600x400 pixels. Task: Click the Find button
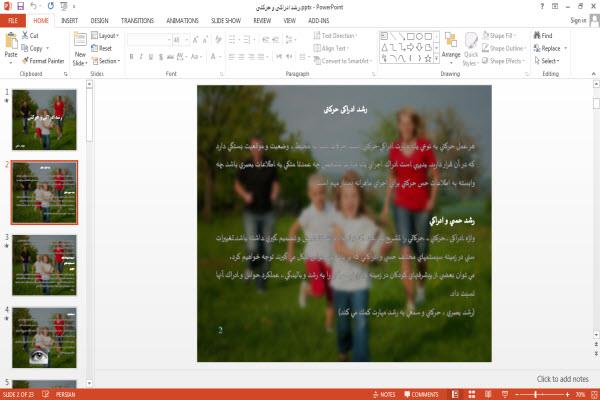pyautogui.click(x=543, y=36)
